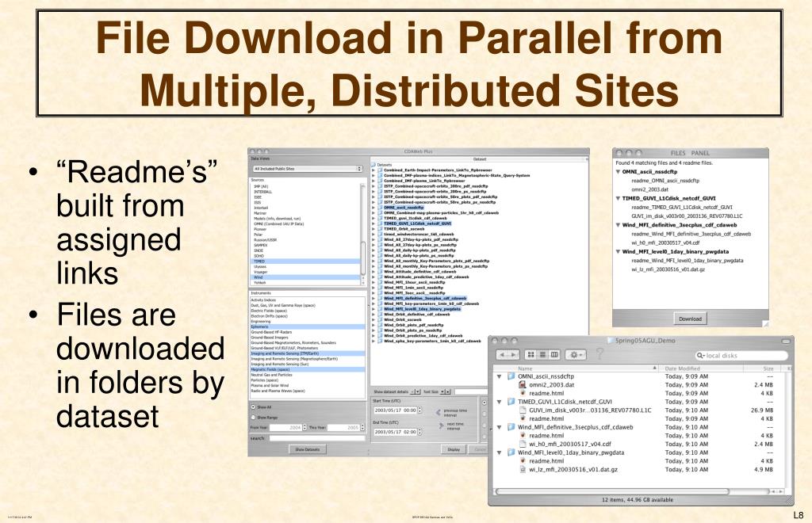Screen dimensions: 812x523
Task: Click the readme.html icon under OMNI_ascii_nssdcftp
Action: point(523,393)
